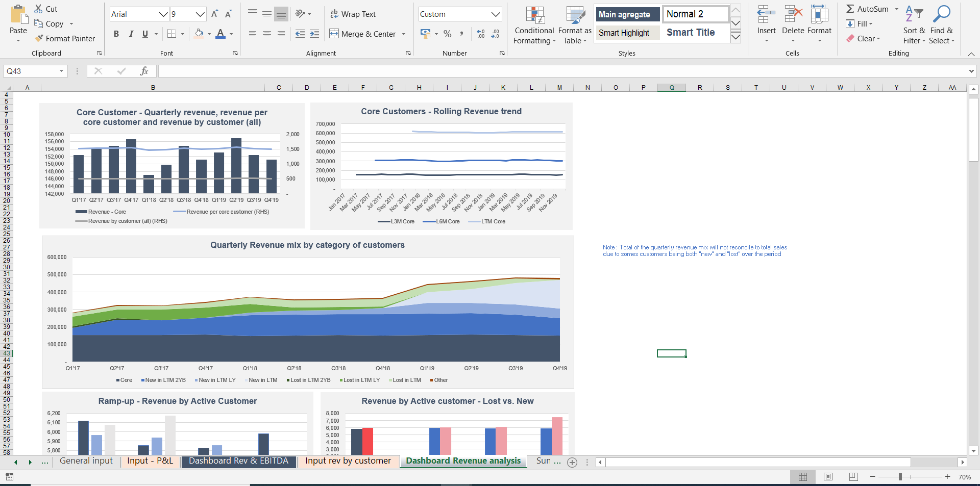Click the Cut scissors icon
Viewport: 980px width, 486px height.
(x=38, y=9)
